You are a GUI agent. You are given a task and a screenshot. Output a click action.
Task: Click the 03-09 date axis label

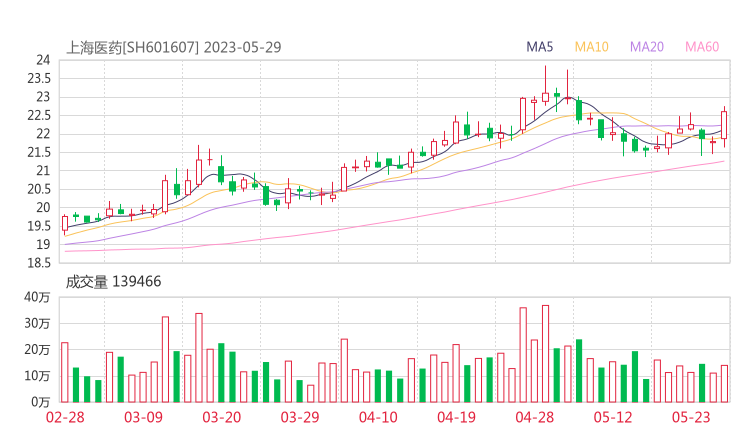(x=143, y=417)
